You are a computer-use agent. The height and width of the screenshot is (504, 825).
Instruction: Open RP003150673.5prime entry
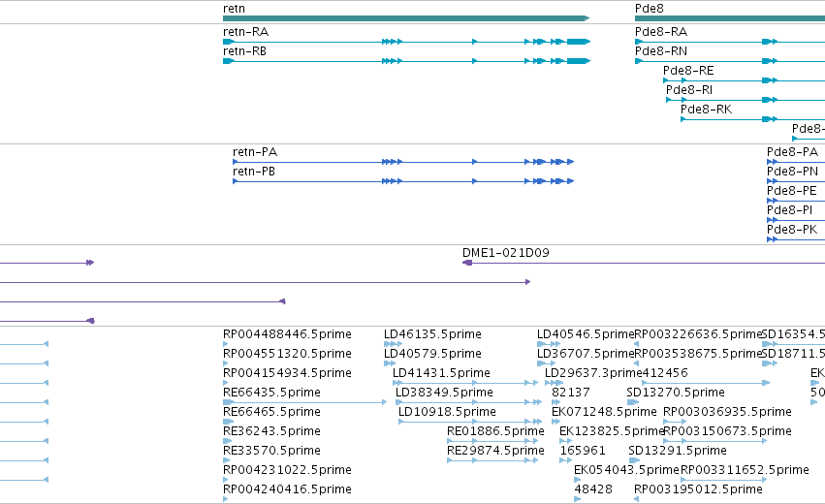click(727, 431)
